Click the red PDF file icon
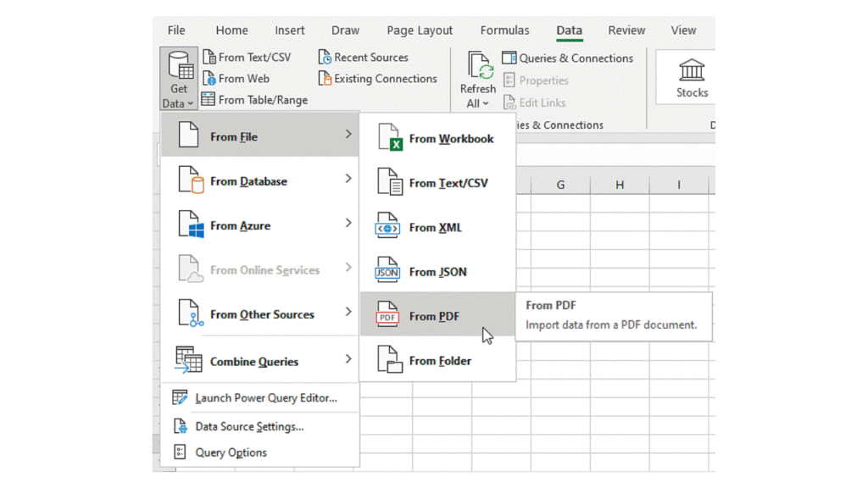The width and height of the screenshot is (868, 488). [387, 314]
